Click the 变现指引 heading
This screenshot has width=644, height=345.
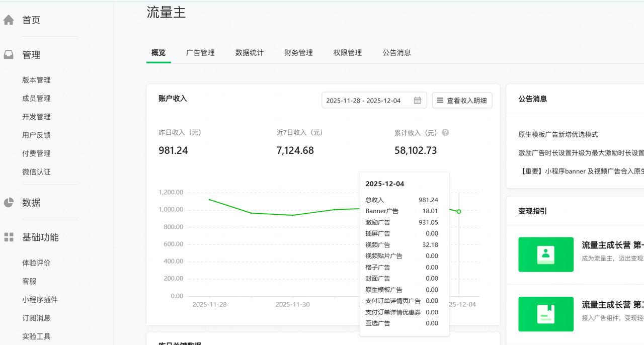[x=532, y=211]
